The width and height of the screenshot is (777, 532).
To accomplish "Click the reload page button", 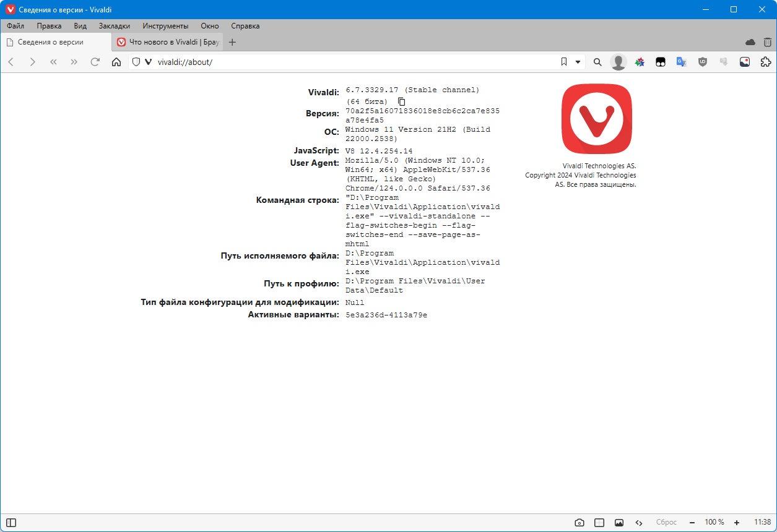I will point(95,62).
